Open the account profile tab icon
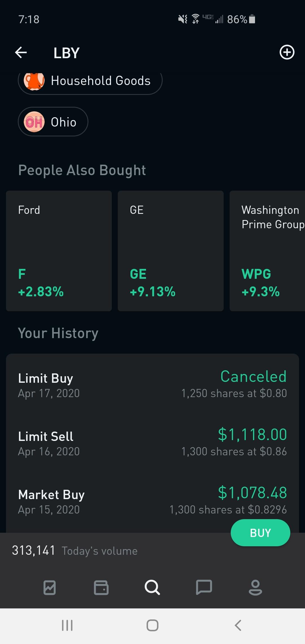 [255, 588]
